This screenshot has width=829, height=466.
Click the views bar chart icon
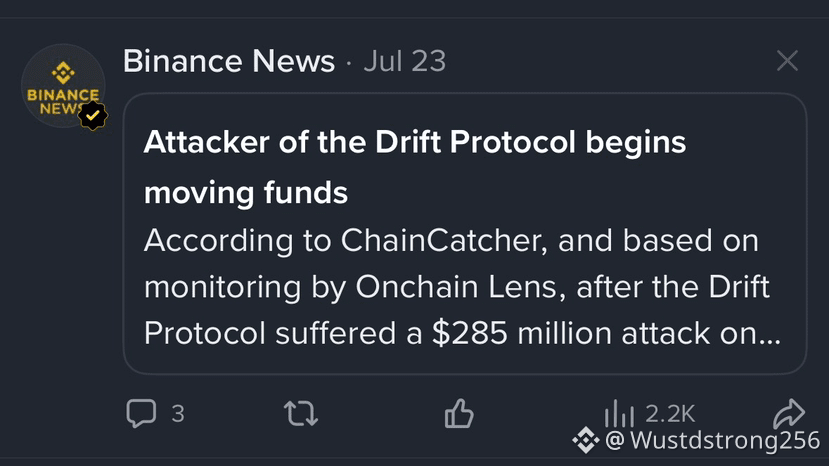point(619,413)
